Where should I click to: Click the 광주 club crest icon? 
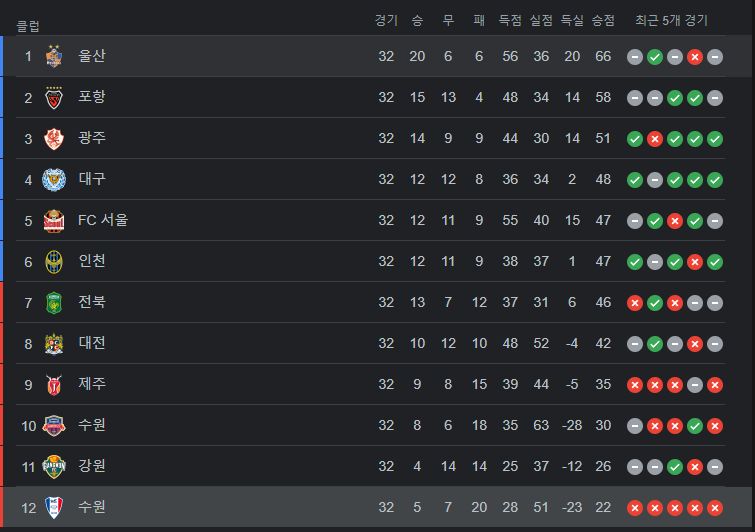point(54,139)
